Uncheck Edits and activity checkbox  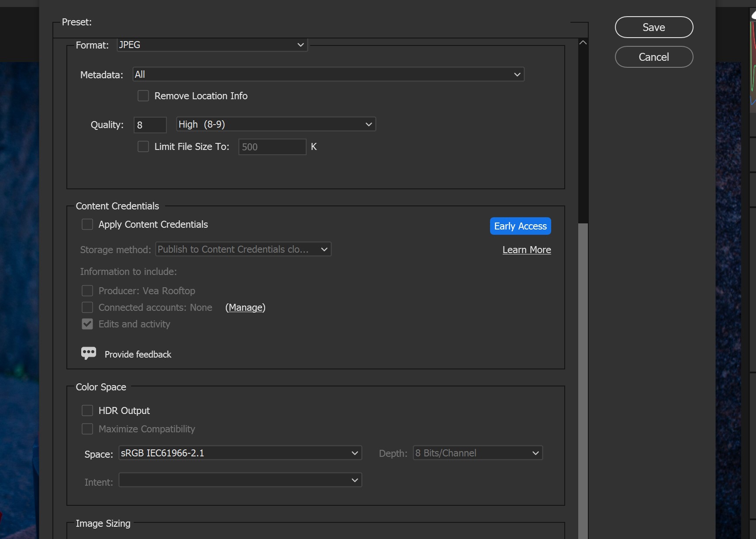pyautogui.click(x=87, y=324)
